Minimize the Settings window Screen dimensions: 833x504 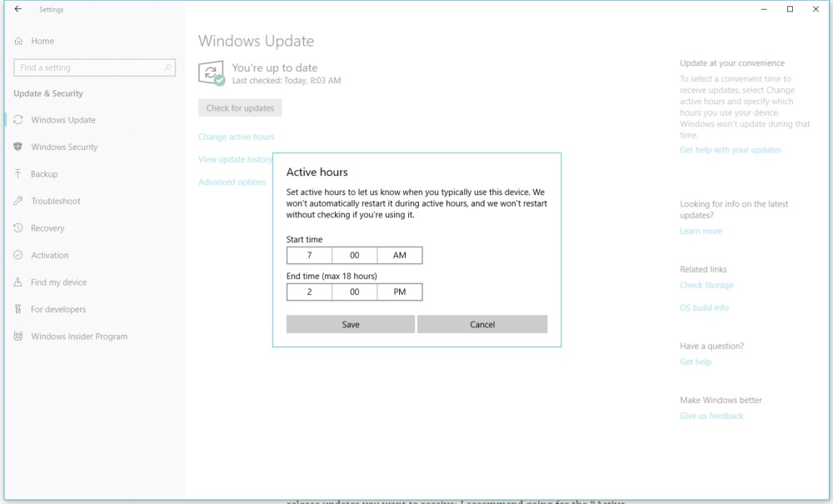764,9
